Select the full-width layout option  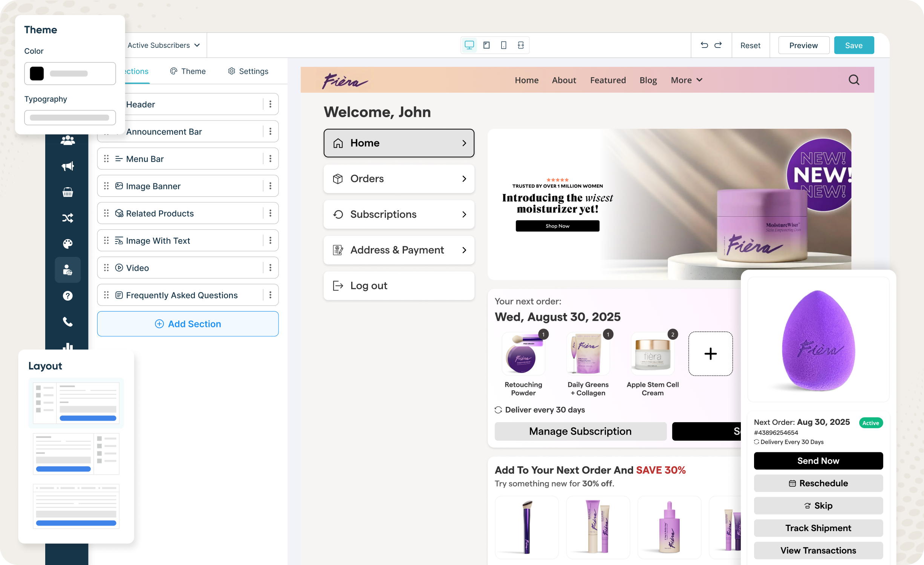point(76,506)
